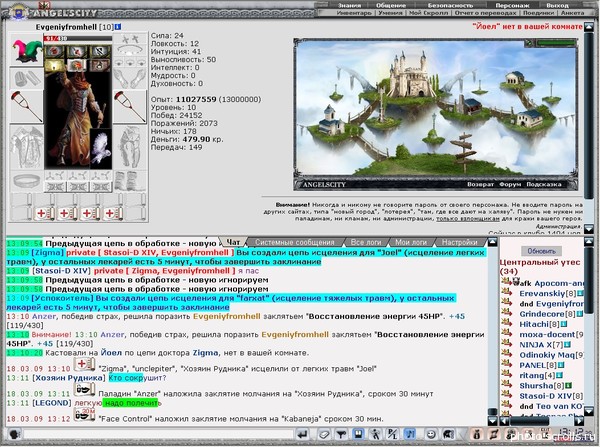Viewport: 600px width, 447px height.
Task: Click player name Stasoi-D XIV in the list
Action: [546, 396]
